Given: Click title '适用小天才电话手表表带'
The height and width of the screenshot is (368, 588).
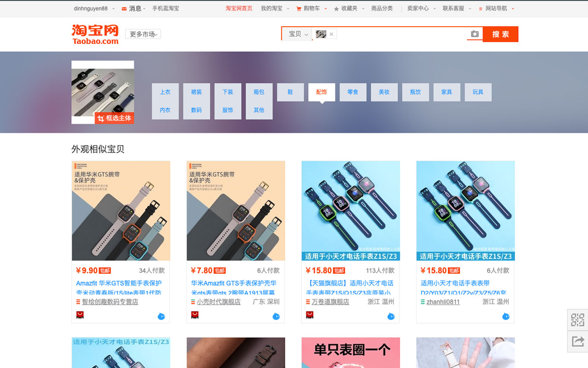Looking at the screenshot, I should (455, 283).
